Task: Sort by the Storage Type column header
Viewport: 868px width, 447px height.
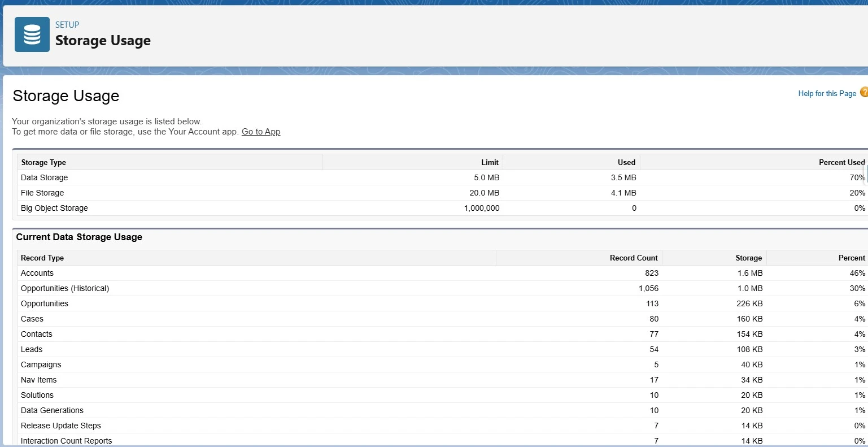Action: 43,162
